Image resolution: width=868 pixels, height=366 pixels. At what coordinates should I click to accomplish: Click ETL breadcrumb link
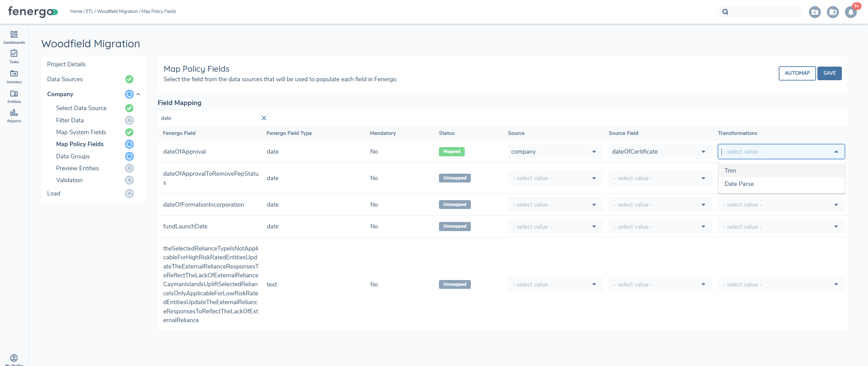pyautogui.click(x=89, y=11)
